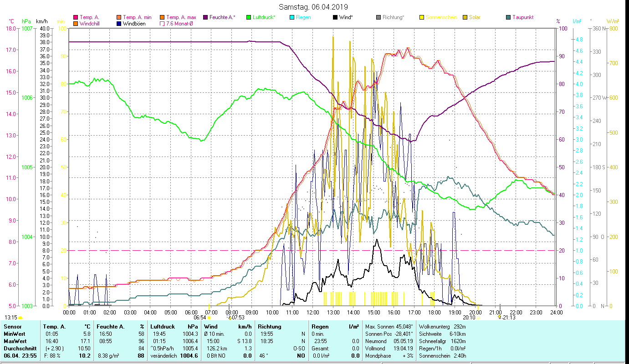Click the '0 Bft NO' wind text
The width and height of the screenshot is (629, 364).
coord(216,356)
